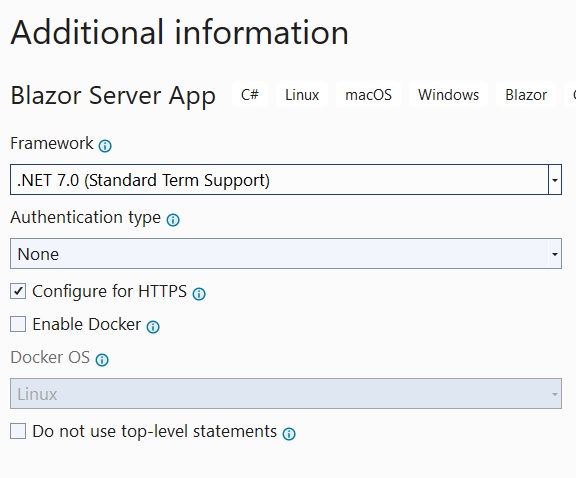Viewport: 576px width, 478px height.
Task: Click the Blazor Server App title
Action: point(113,96)
